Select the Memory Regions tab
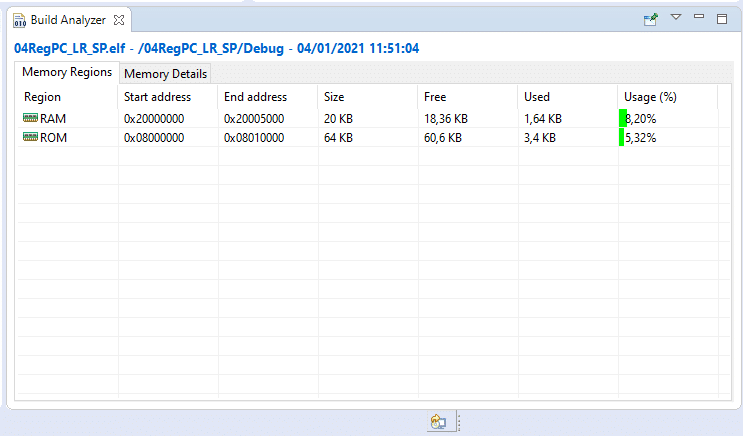The width and height of the screenshot is (743, 436). point(67,73)
